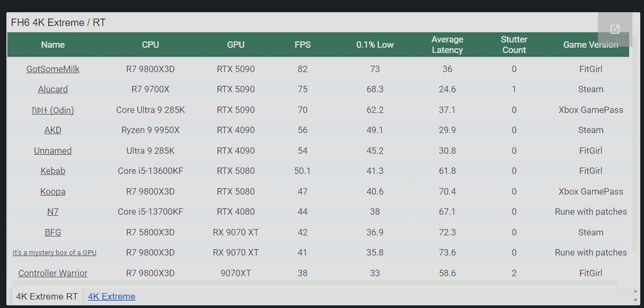Image resolution: width=644 pixels, height=308 pixels.
Task: Click the FPS column header
Action: pyautogui.click(x=303, y=45)
